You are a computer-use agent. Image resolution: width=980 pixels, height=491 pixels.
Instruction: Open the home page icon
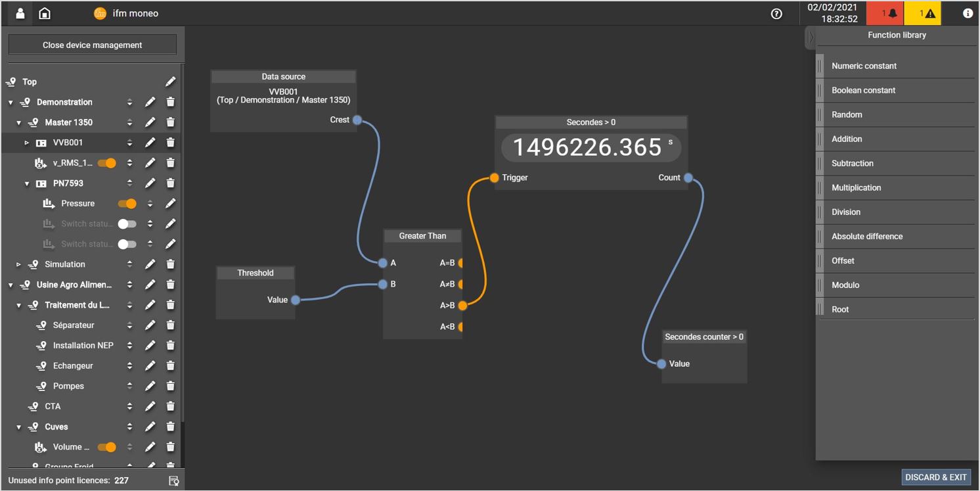(44, 13)
